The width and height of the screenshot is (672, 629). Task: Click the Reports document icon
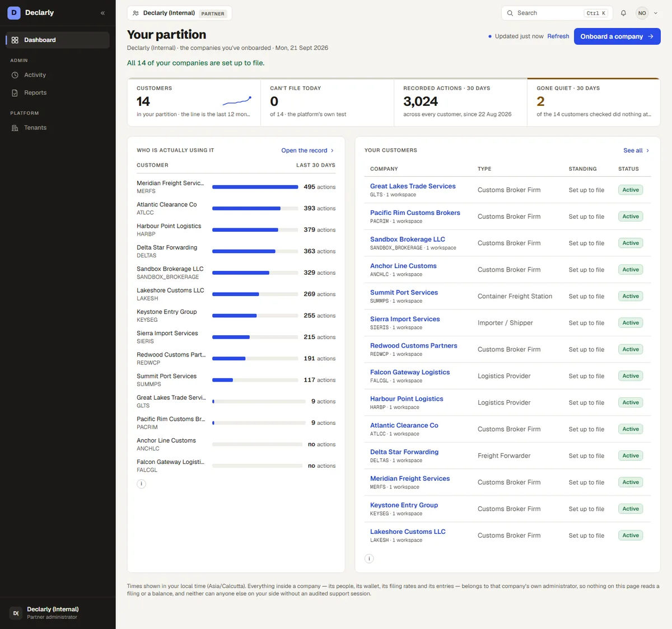coord(15,93)
